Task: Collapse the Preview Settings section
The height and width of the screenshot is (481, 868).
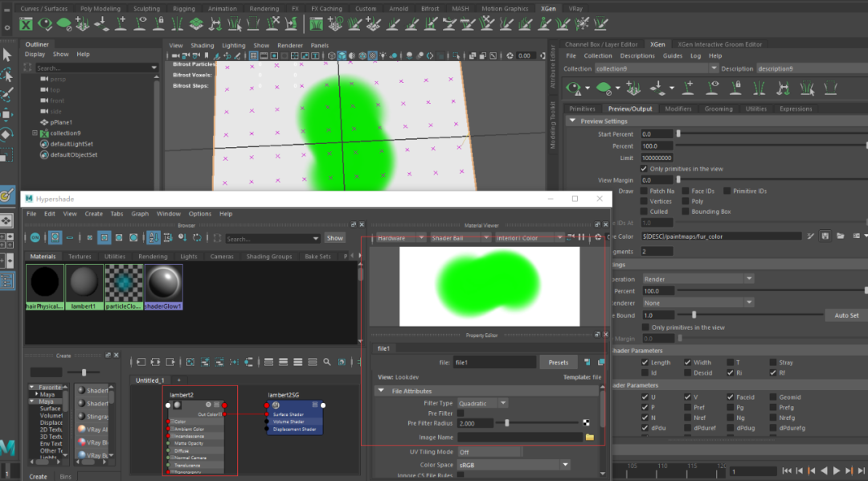Action: pyautogui.click(x=572, y=121)
